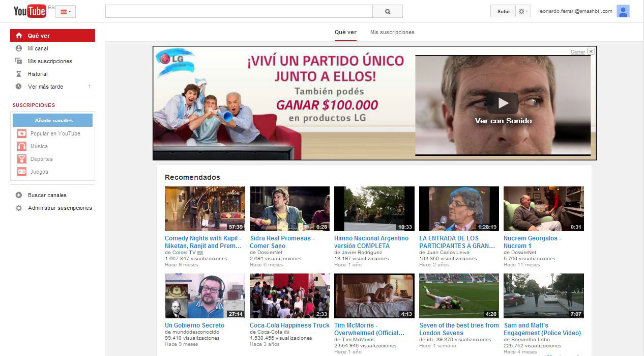Click title Seven of the best tries
Viewport: 644px width, 356px height.
(x=459, y=329)
